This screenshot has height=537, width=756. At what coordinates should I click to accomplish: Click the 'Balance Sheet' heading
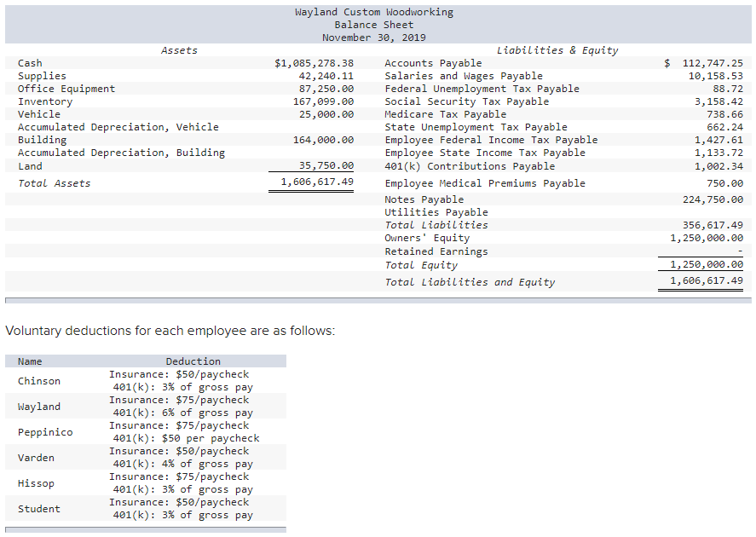(x=374, y=25)
